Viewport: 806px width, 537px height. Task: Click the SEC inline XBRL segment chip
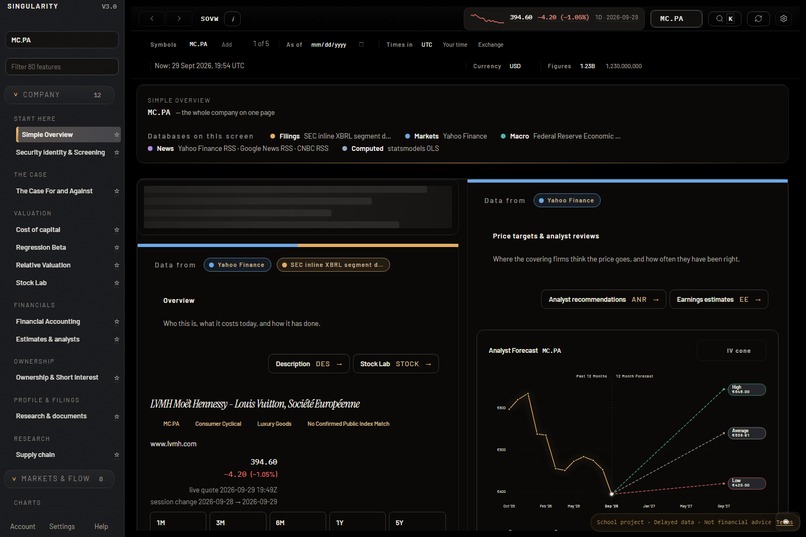(333, 265)
